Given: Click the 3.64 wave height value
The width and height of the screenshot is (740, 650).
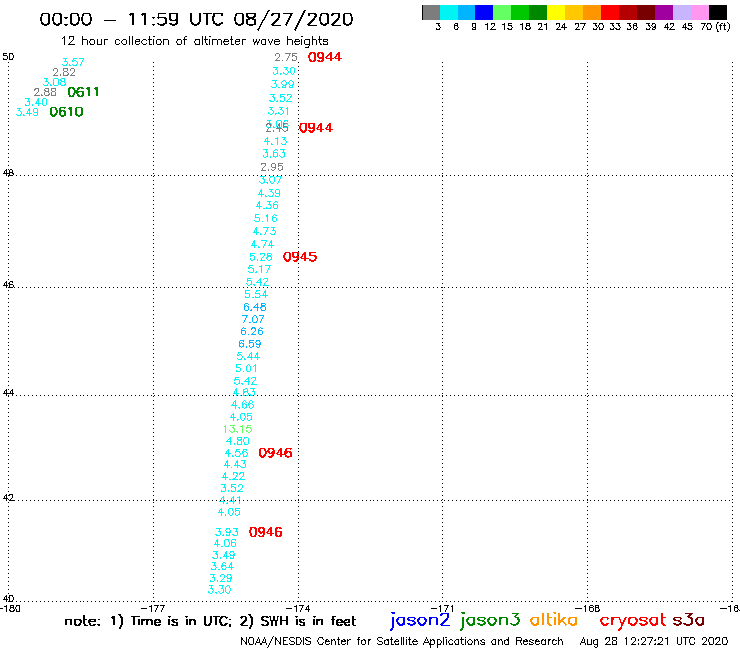Looking at the screenshot, I should [x=222, y=566].
